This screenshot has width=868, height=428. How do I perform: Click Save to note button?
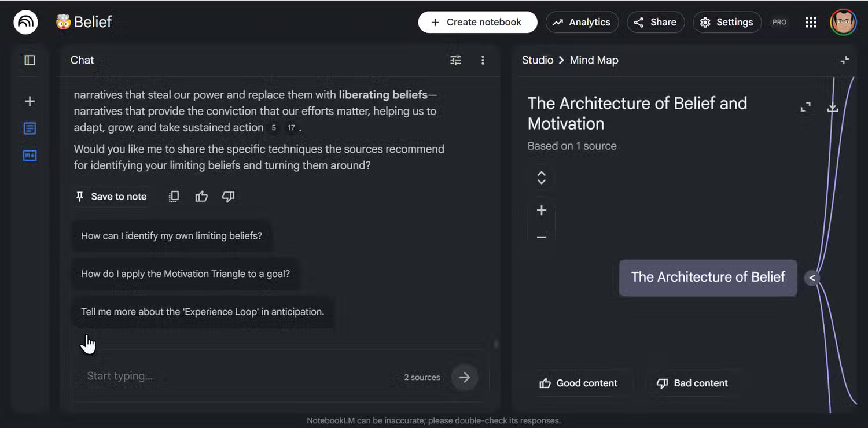pyautogui.click(x=112, y=197)
